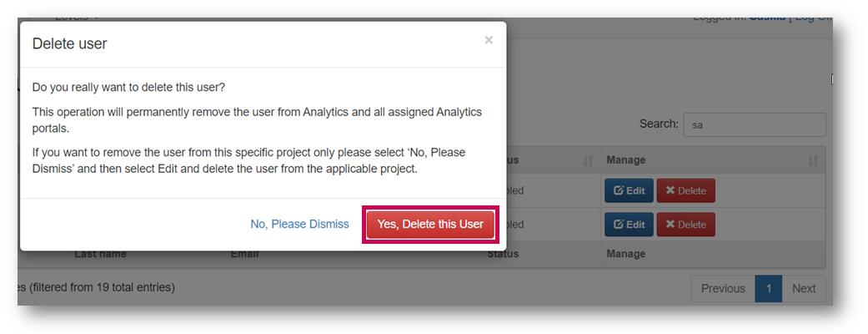This screenshot has height=334, width=868.
Task: Select the Status footer cell
Action: pyautogui.click(x=503, y=254)
